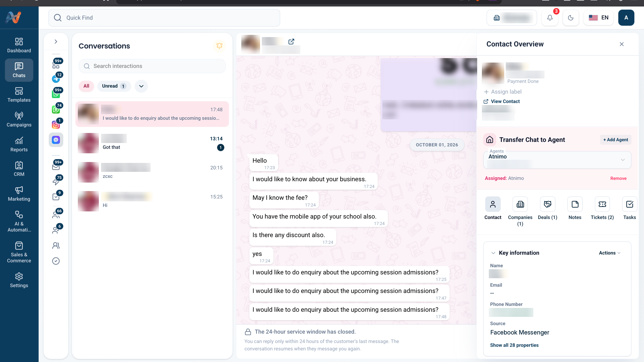Open Sales & Commerce section
This screenshot has height=362, width=644.
coord(19,252)
